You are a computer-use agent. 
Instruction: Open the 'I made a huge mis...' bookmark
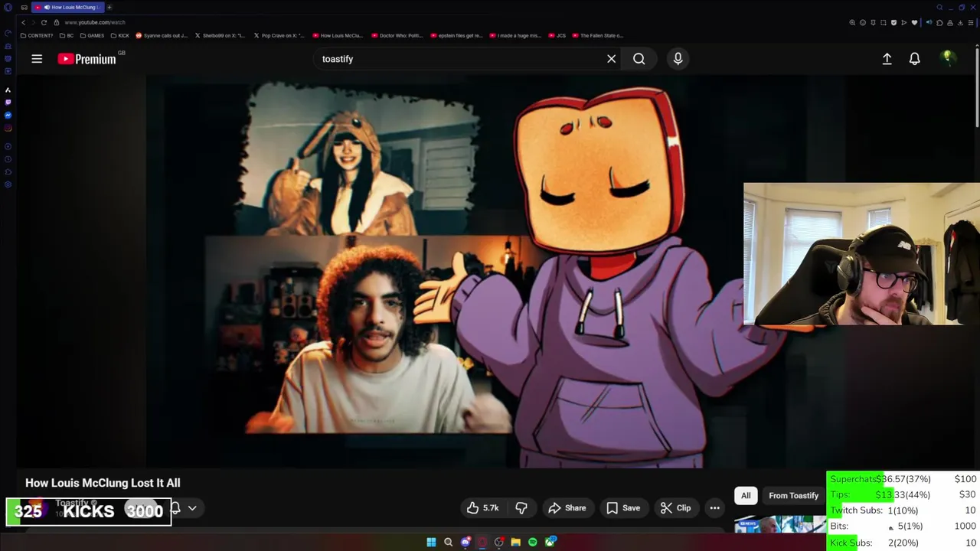pyautogui.click(x=516, y=35)
